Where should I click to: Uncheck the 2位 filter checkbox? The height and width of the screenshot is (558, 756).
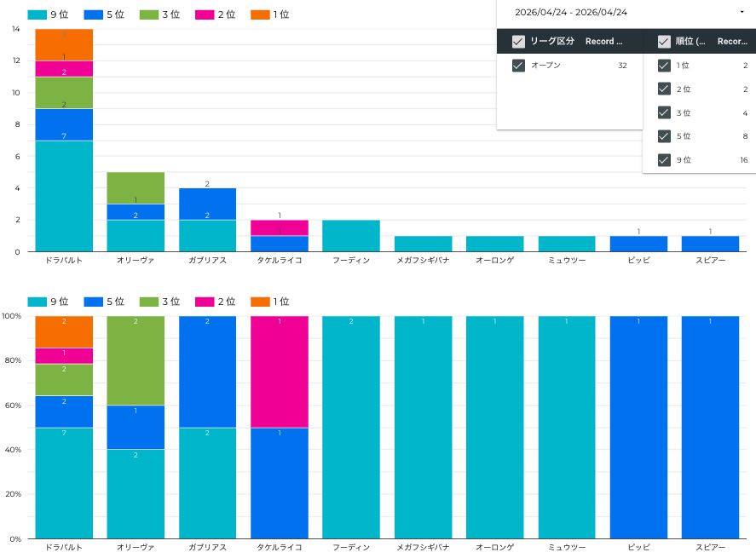664,89
